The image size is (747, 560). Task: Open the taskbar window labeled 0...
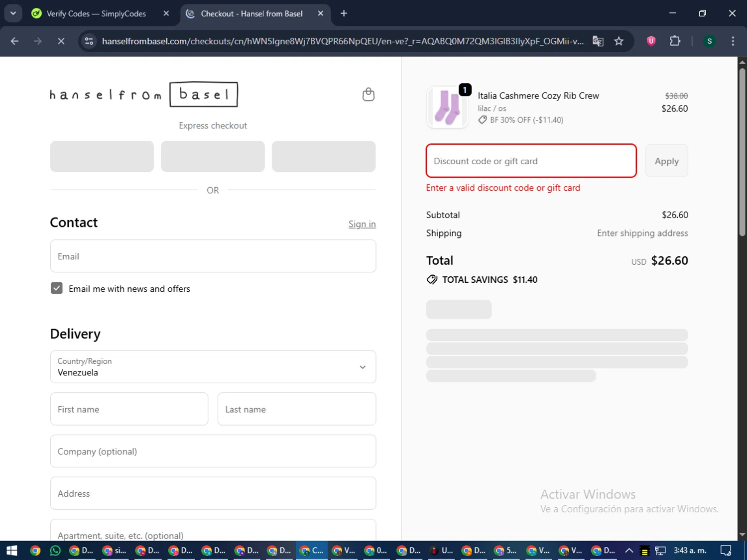[x=376, y=551]
